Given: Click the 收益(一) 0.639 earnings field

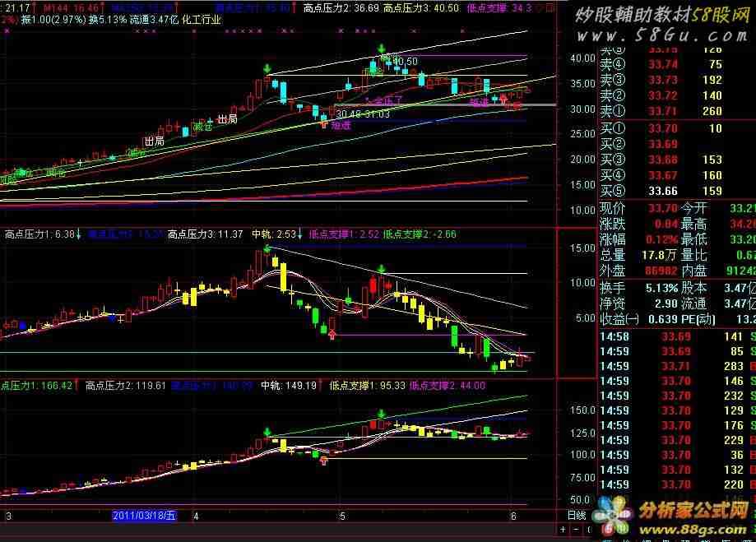Looking at the screenshot, I should point(639,319).
